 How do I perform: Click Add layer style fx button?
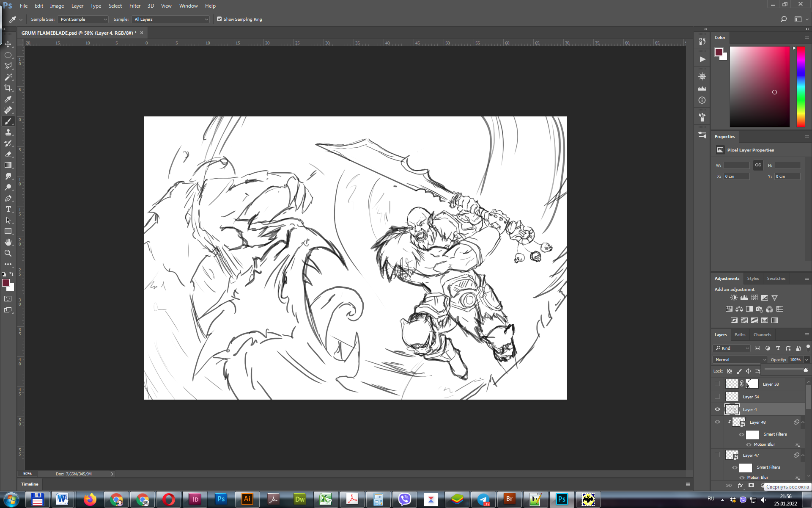coord(740,486)
